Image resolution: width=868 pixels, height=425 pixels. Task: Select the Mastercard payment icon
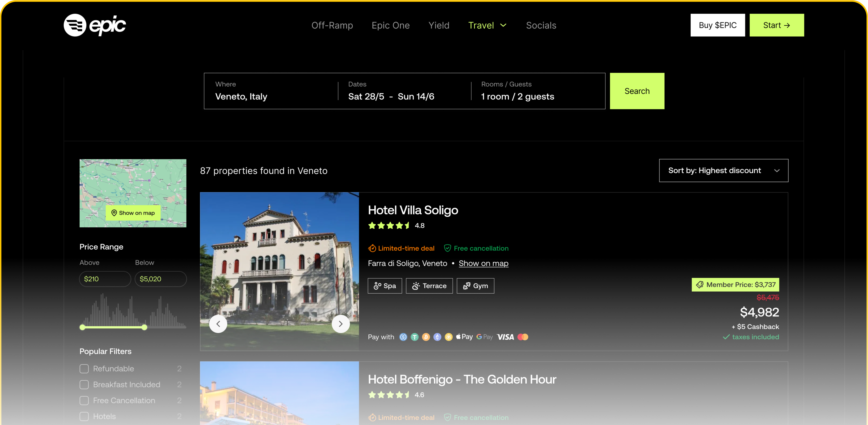[x=523, y=337]
